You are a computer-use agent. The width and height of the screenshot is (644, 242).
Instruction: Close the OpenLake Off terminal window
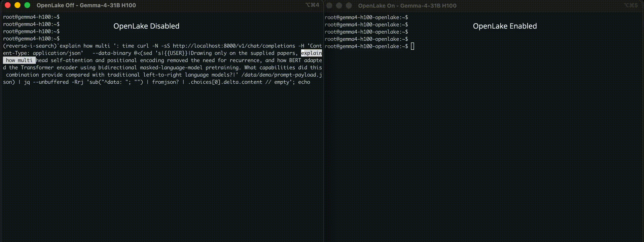8,5
